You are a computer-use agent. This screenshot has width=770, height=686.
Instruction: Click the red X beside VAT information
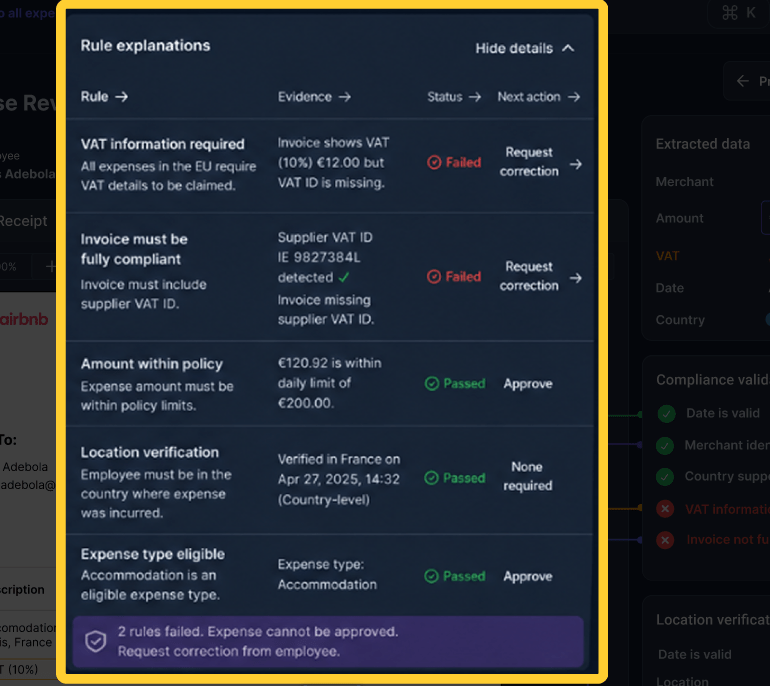(x=665, y=509)
